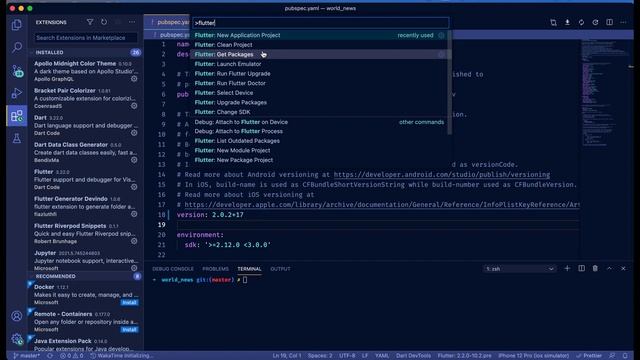The image size is (640, 360).
Task: Run Flutter: Run Flutter Doctor command
Action: (x=320, y=83)
